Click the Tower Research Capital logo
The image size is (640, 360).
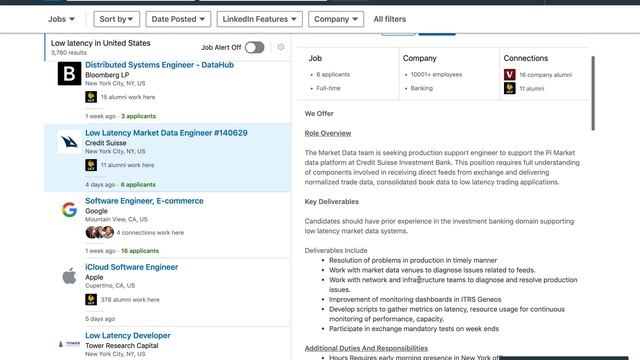[69, 344]
